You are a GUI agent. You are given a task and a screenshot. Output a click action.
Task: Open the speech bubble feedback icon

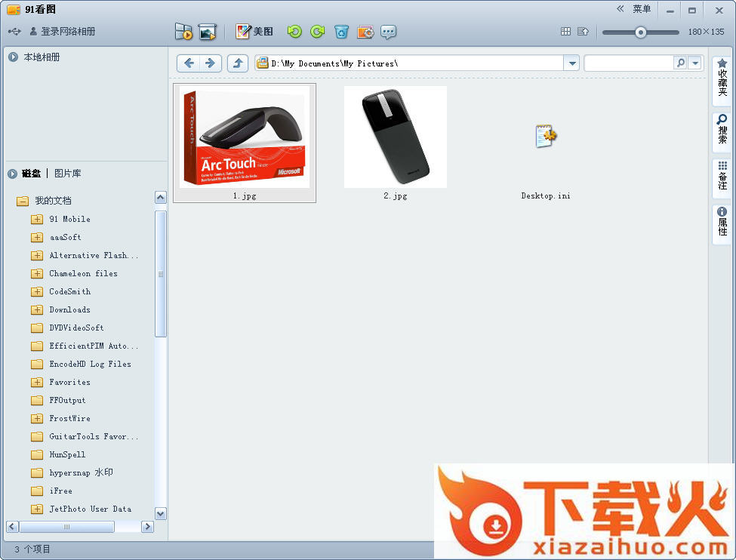pos(388,32)
